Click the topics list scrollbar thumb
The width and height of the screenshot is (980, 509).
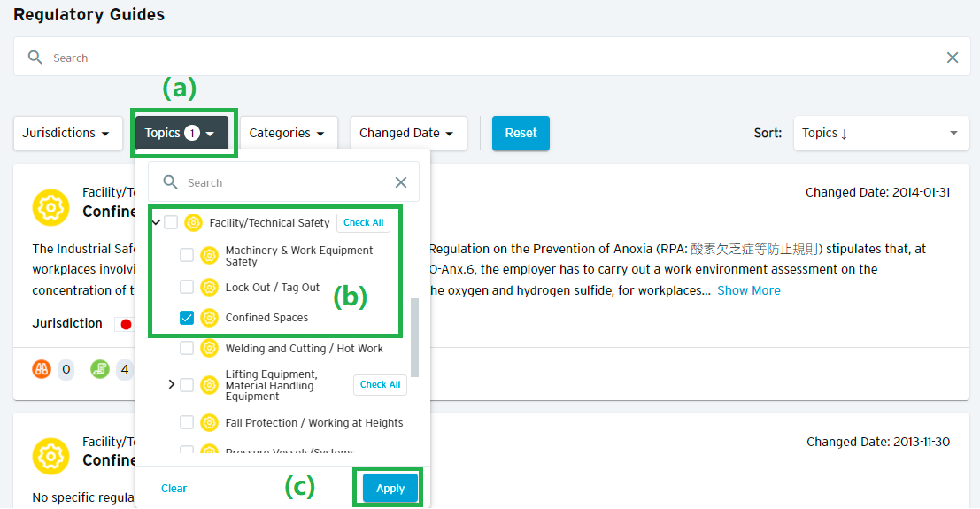[414, 337]
